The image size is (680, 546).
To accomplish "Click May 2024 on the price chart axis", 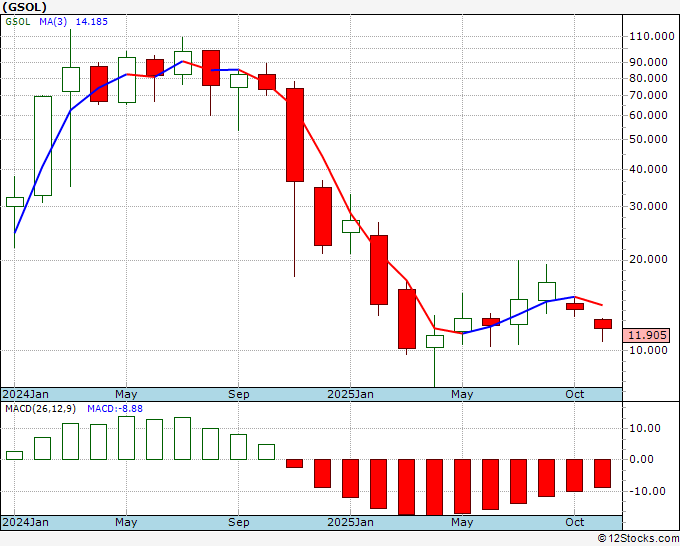I will 126,394.
